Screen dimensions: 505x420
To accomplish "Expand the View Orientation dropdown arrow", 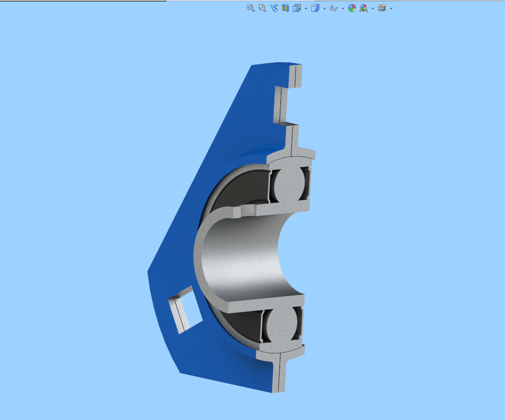I will [x=306, y=8].
